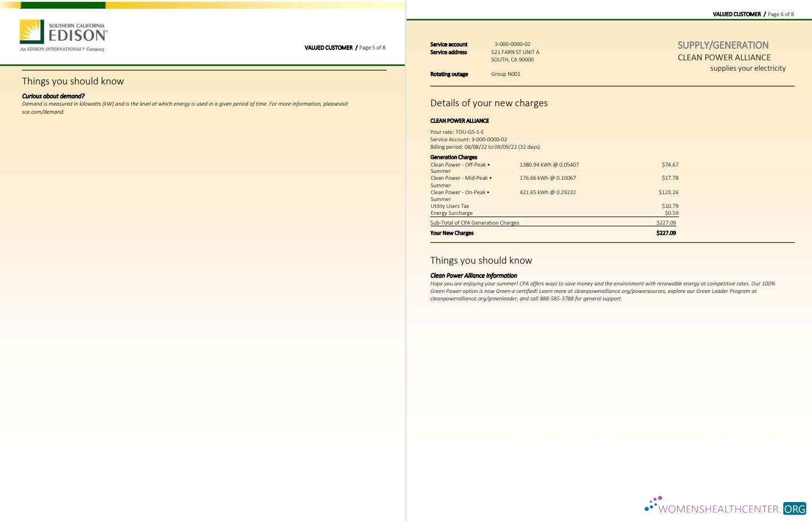The width and height of the screenshot is (812, 521).
Task: Open the cleanpoweralliance.org/greenleader link
Action: [473, 299]
